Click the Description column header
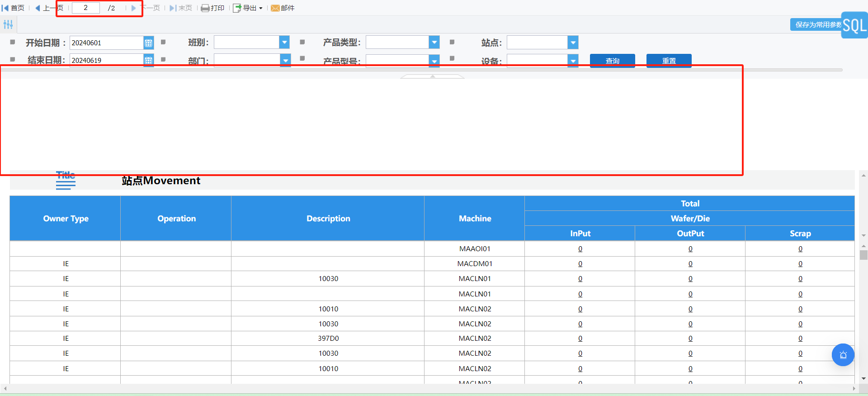 [x=328, y=219]
